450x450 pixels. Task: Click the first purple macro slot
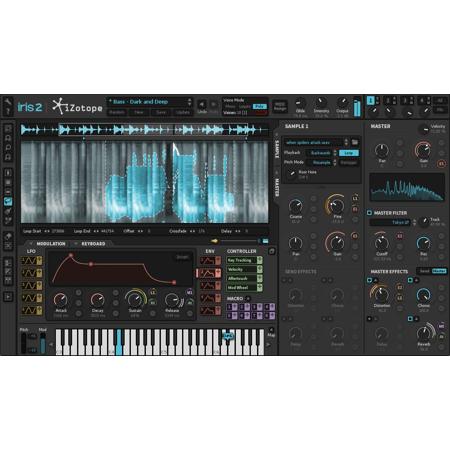232,307
